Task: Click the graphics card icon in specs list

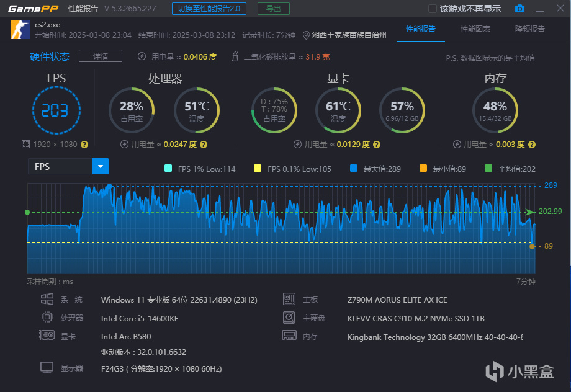Action: point(47,335)
